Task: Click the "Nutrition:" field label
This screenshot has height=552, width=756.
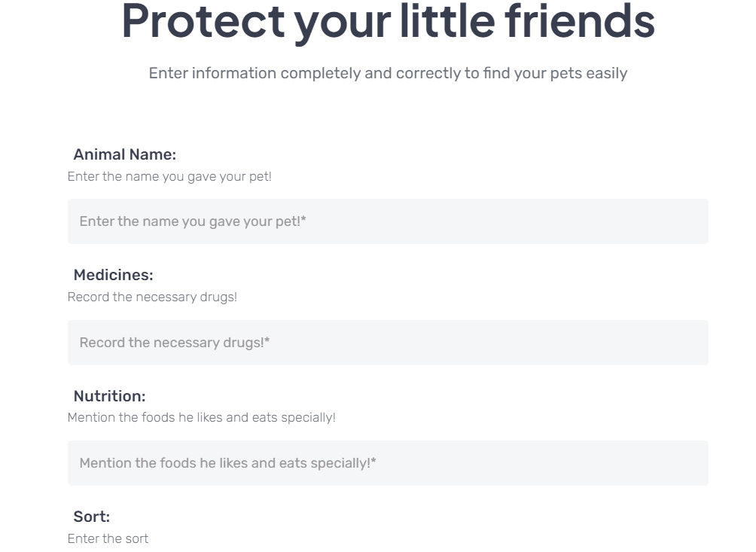Action: [109, 396]
